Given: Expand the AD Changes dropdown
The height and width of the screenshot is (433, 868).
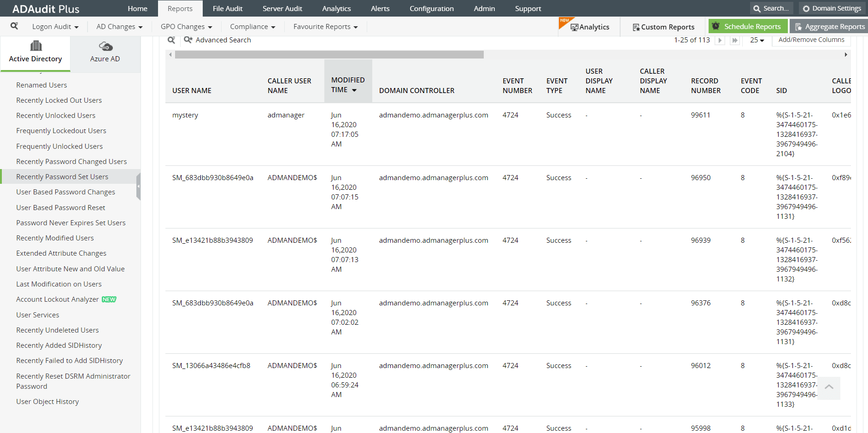Looking at the screenshot, I should coord(119,27).
